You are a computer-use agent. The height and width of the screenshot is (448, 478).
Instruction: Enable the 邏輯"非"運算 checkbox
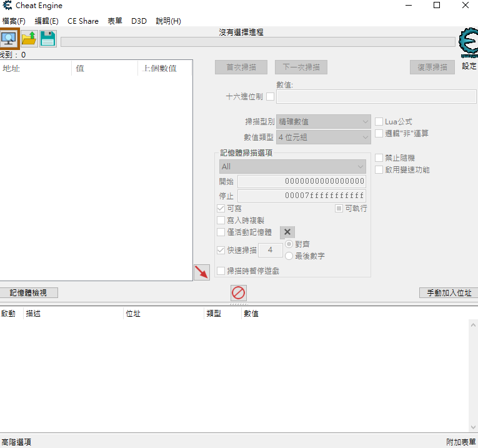[379, 134]
